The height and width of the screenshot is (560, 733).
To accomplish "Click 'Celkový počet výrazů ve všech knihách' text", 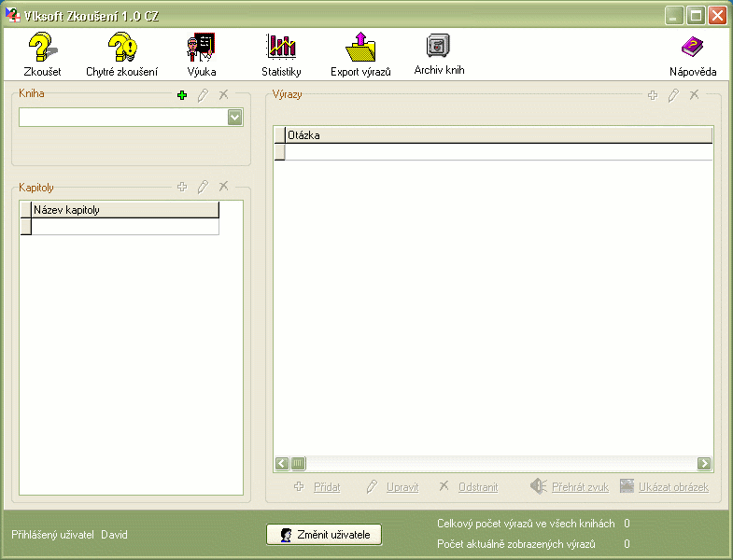I will (x=526, y=524).
